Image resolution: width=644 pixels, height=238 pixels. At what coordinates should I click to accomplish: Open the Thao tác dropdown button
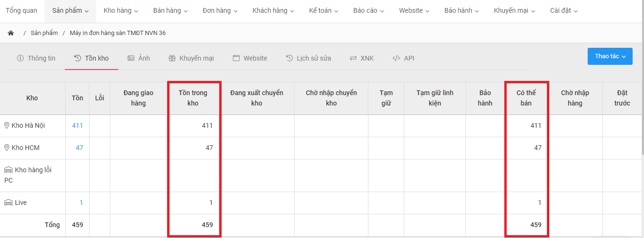point(610,56)
